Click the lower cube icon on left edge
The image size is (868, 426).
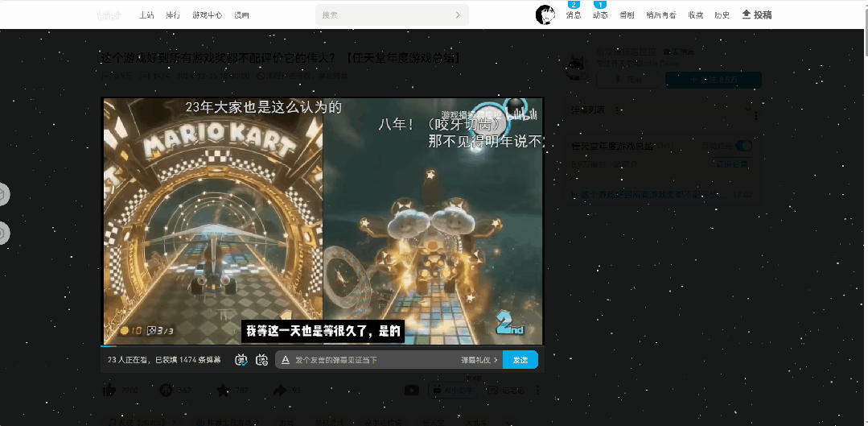[2, 234]
